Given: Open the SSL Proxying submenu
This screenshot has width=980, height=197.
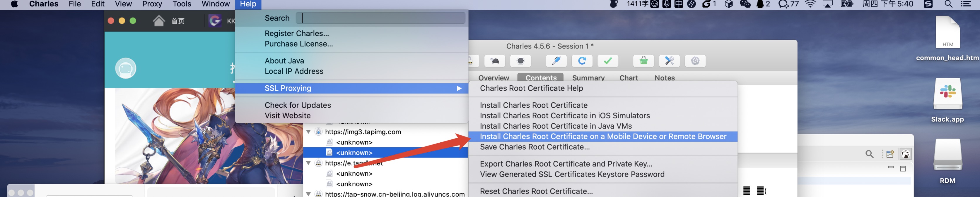Looking at the screenshot, I should (351, 89).
